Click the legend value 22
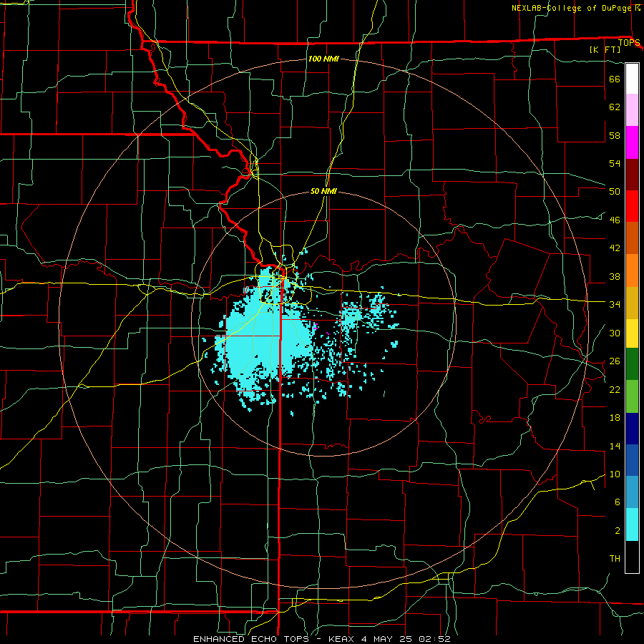 (615, 389)
